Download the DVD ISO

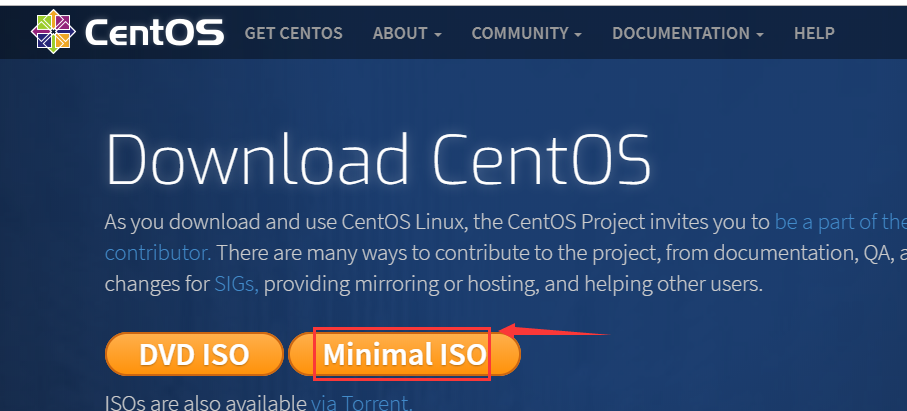click(194, 354)
